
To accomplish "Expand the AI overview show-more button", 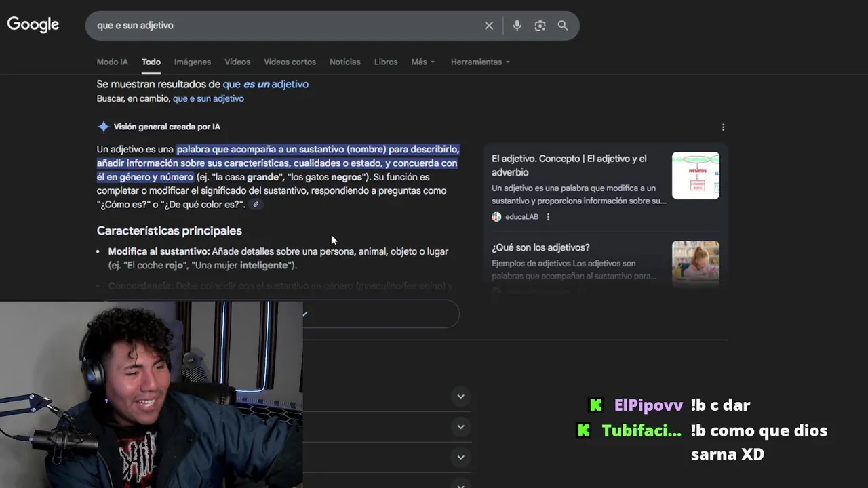I will click(x=278, y=314).
